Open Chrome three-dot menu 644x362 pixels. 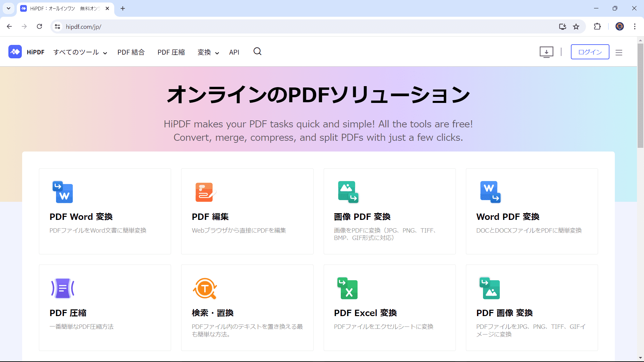[635, 26]
